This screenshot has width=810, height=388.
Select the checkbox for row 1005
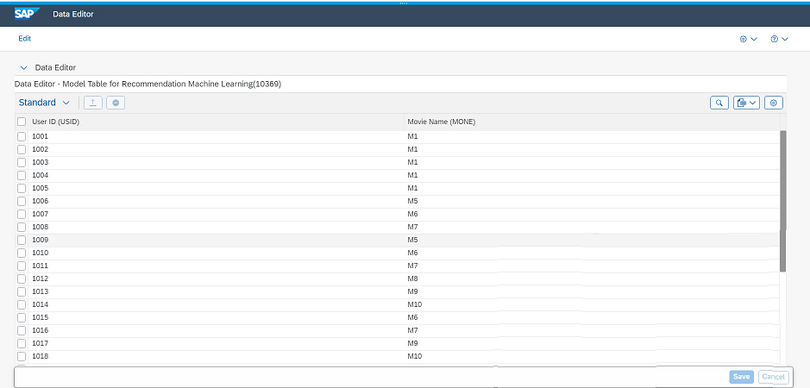(x=22, y=188)
